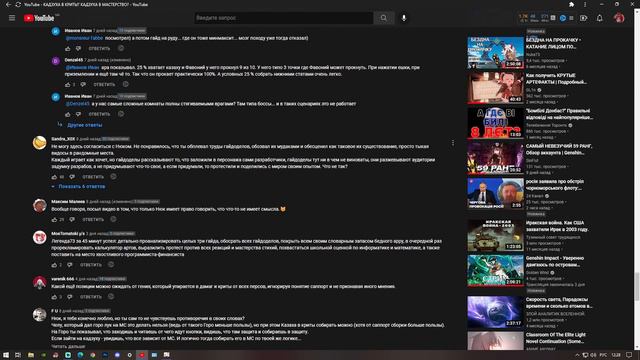Dislike varenik 666's comment
640x360 pixels.
point(70,297)
